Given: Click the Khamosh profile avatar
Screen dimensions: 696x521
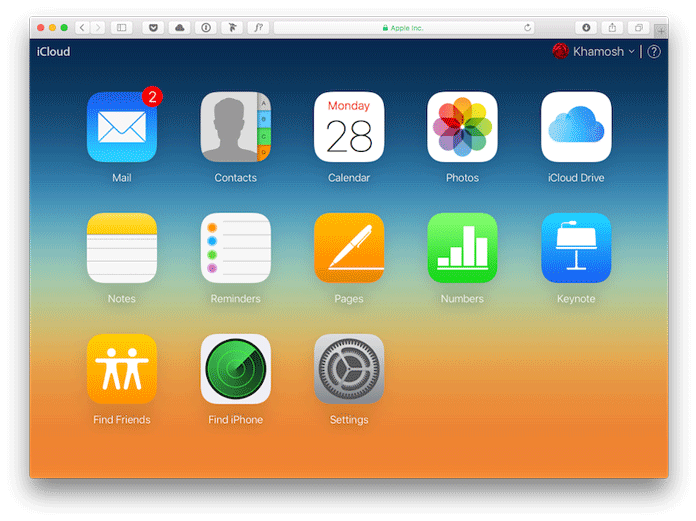Looking at the screenshot, I should pos(561,51).
